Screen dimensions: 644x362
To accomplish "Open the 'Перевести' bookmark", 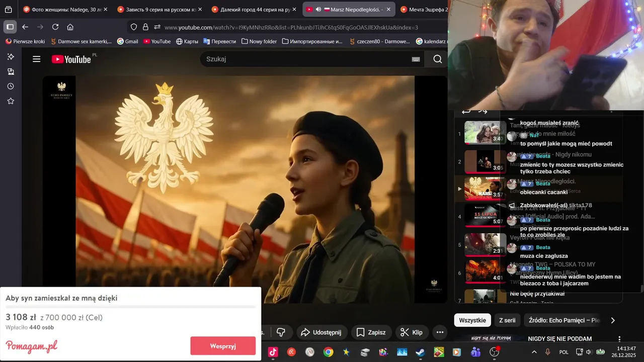I will tap(219, 41).
